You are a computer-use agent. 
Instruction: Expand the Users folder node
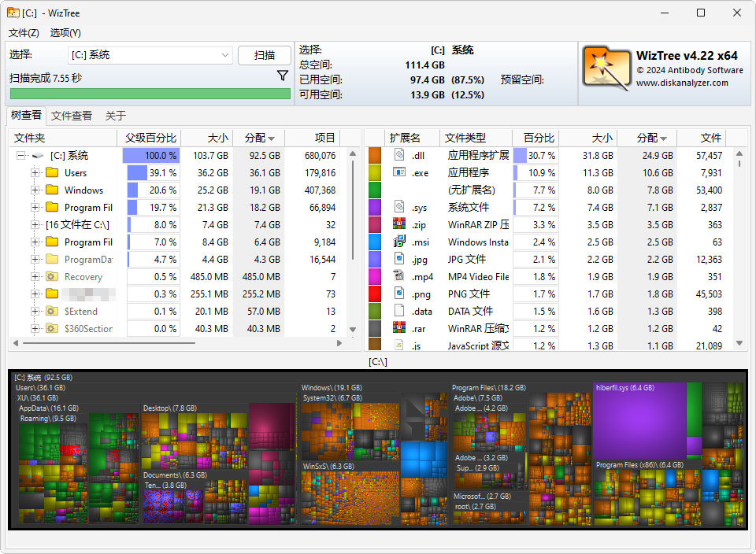(x=35, y=172)
